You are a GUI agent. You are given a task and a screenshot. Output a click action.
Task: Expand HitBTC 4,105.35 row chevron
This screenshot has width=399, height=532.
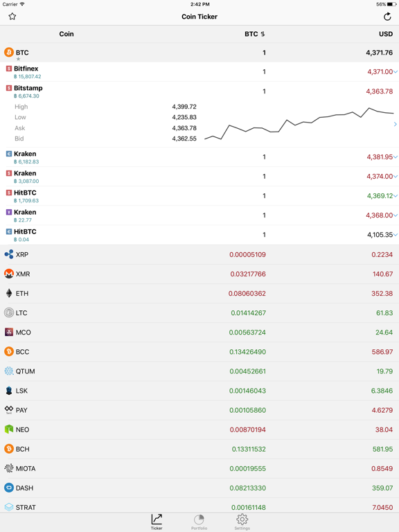396,234
